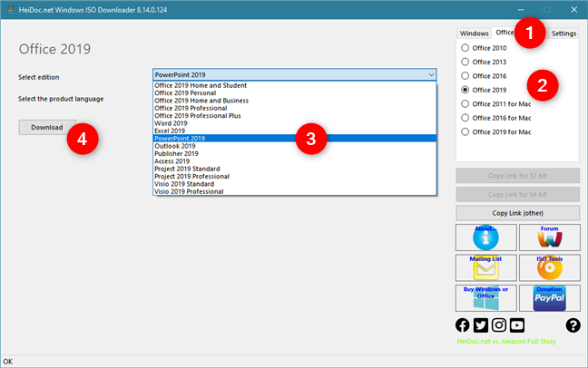Click the Buy Windows or Office icon
Screen dimensions: 588x368
(x=486, y=298)
